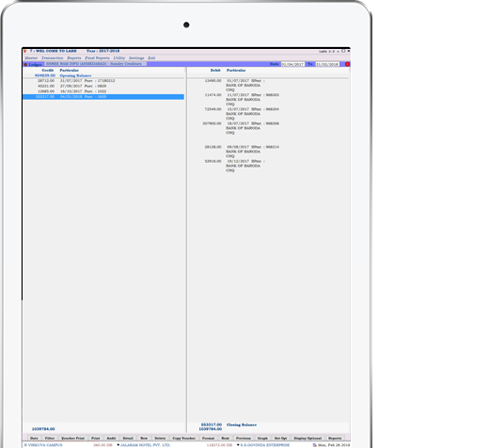Click the Ledger icon beside the account name
Image resolution: width=489 pixels, height=448 pixels.
[25, 65]
